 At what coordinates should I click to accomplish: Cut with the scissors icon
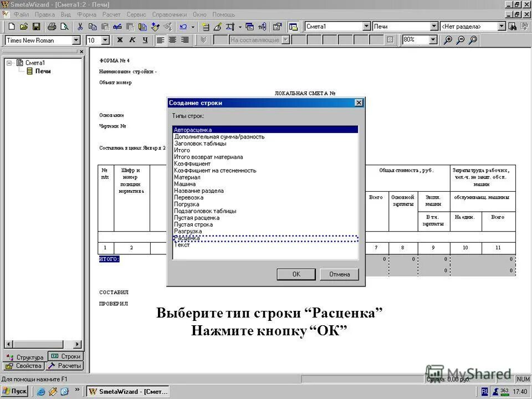click(80, 27)
